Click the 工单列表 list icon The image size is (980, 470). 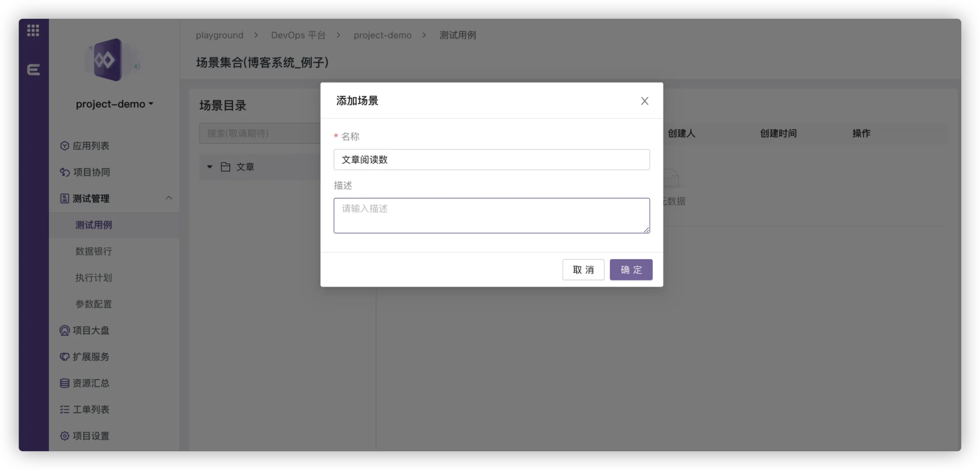(64, 410)
